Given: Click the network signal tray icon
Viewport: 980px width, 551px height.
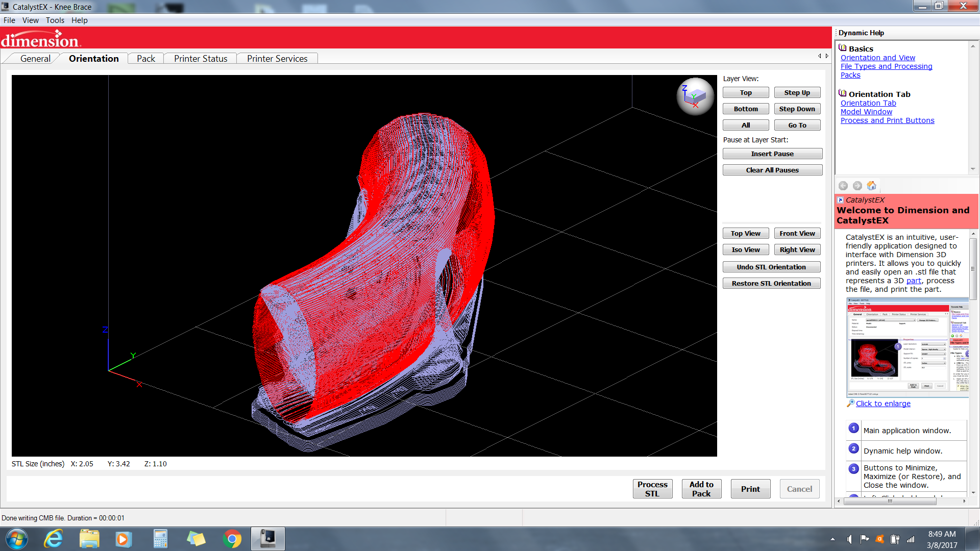Looking at the screenshot, I should (911, 539).
